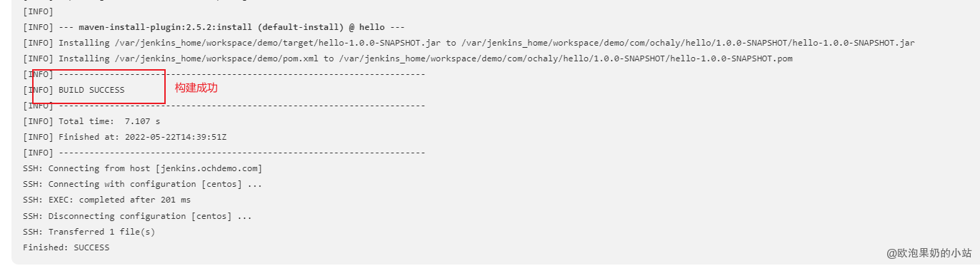Click the Connecting with configuration centos line
Screen dimensions: 980x266
[143, 184]
